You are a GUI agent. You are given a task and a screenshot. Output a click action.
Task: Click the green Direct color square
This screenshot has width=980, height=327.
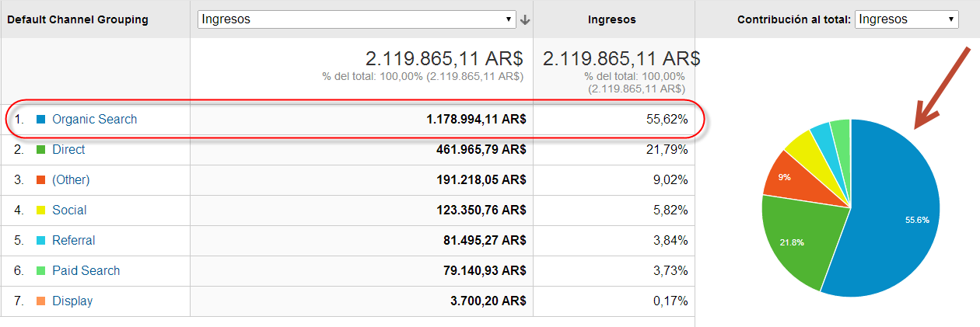(x=41, y=150)
